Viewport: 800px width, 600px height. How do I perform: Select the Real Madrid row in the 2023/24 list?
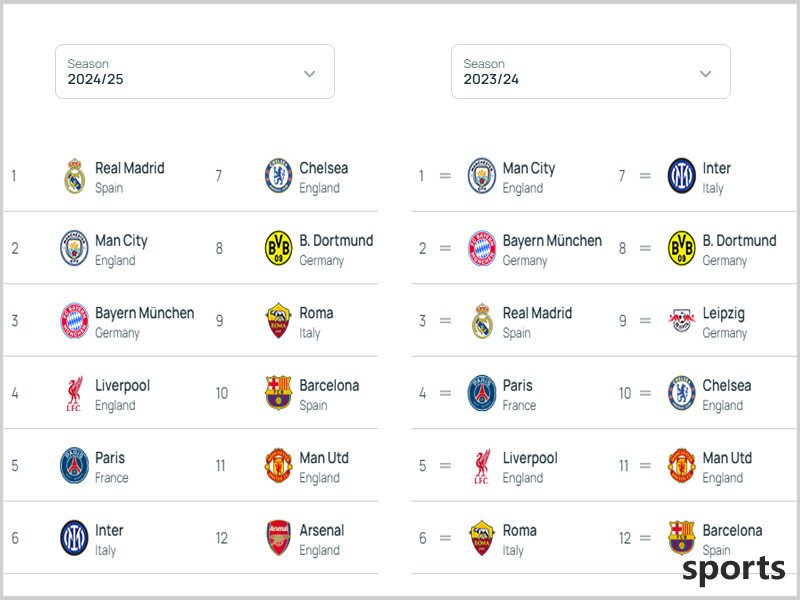click(510, 320)
